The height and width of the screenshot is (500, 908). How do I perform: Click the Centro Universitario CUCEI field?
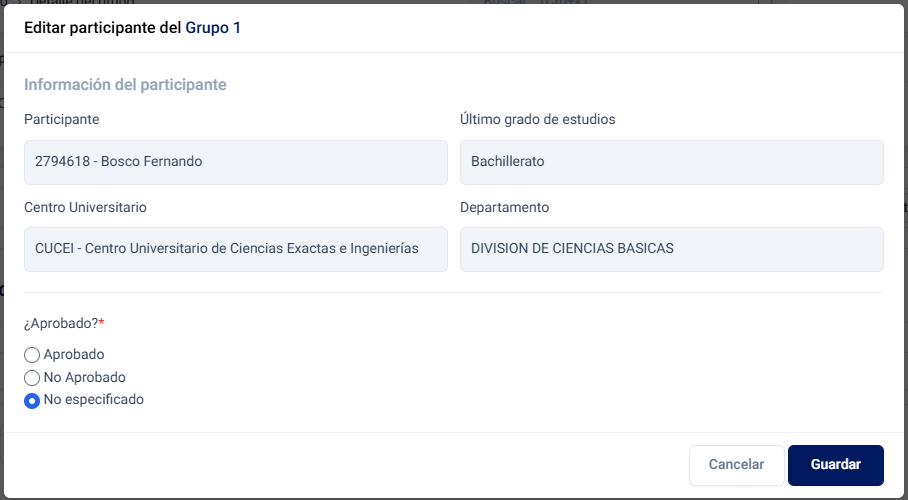pyautogui.click(x=236, y=249)
